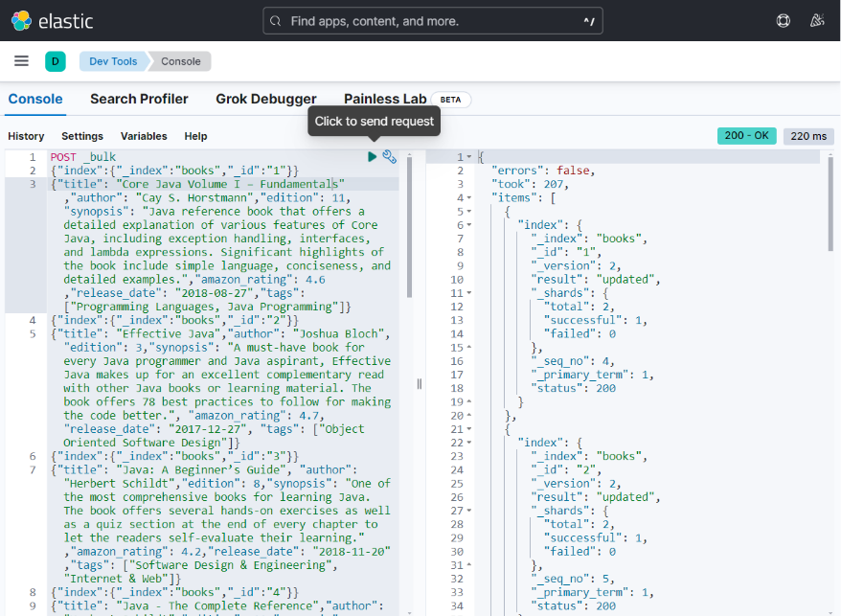Image resolution: width=841 pixels, height=616 pixels.
Task: Click "Core Java Volume I – Fundamentals" title
Action: 231,184
